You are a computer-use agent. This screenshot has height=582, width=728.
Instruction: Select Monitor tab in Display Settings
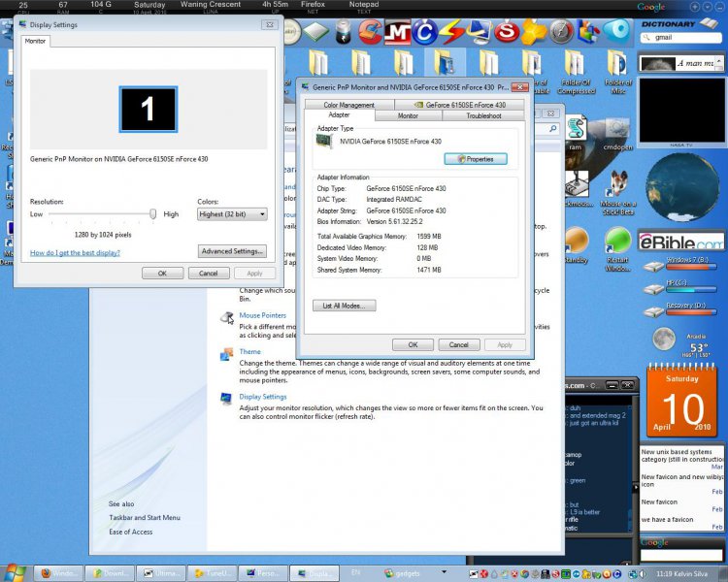pos(35,42)
